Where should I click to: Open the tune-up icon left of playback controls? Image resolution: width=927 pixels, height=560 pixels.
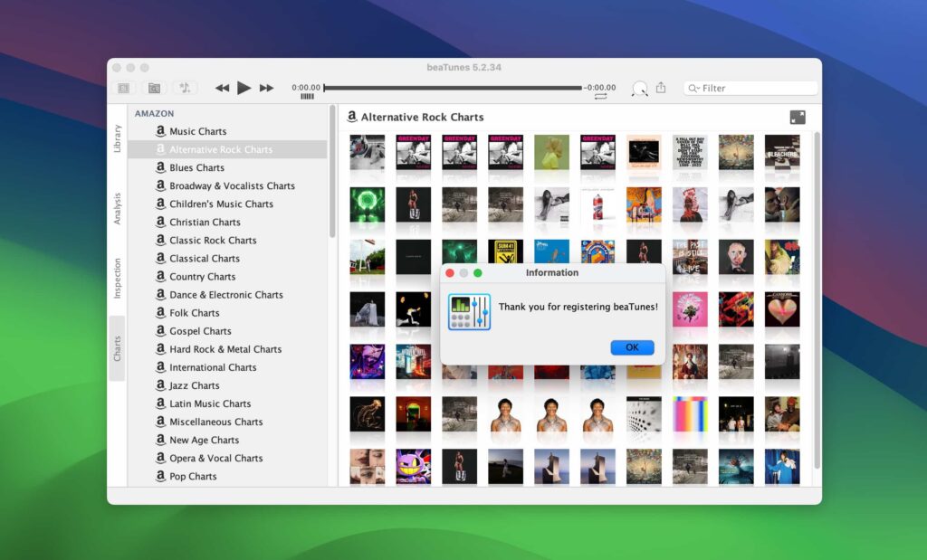[184, 88]
